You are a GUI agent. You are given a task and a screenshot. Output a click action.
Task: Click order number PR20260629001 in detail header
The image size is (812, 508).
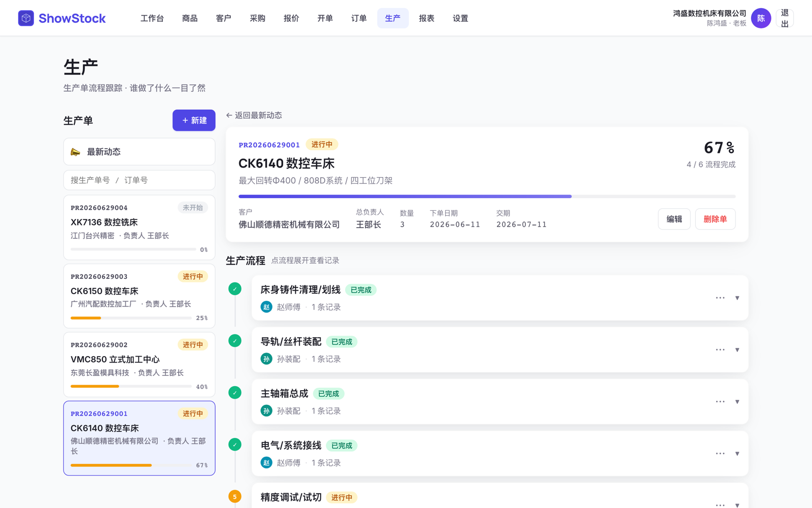coord(269,145)
